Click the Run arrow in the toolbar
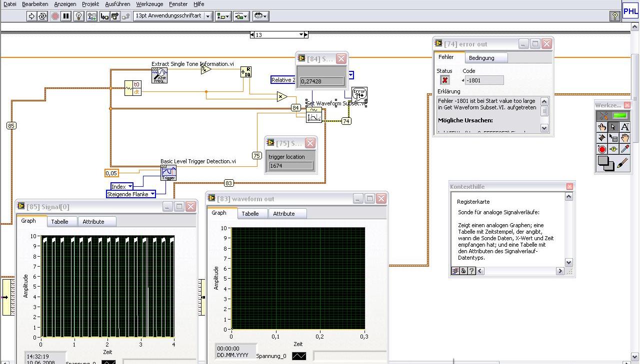 point(31,16)
